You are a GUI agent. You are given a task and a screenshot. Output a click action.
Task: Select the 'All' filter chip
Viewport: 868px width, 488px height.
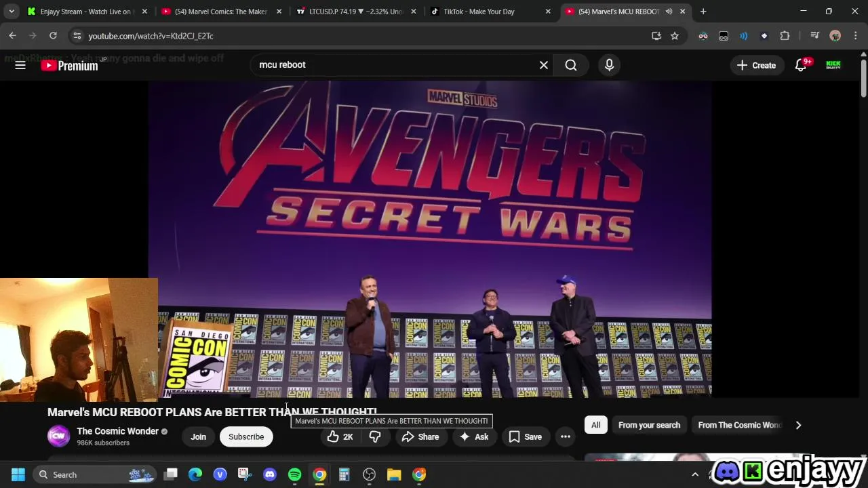point(595,425)
